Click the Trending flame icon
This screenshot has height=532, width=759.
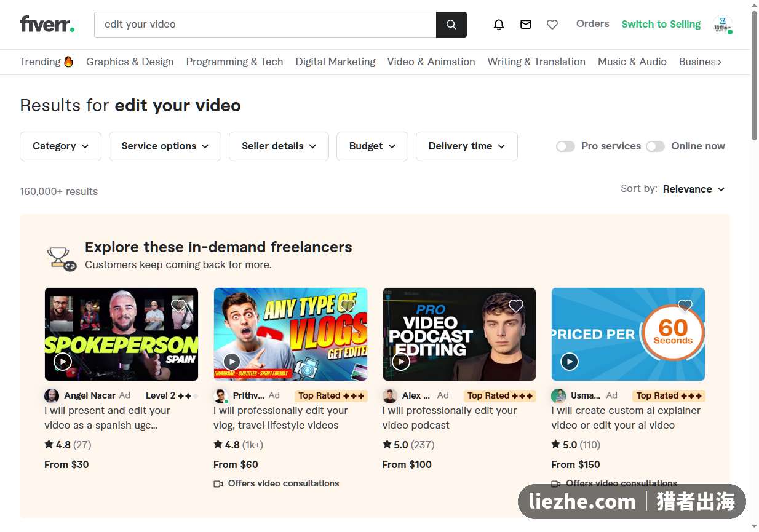(68, 62)
